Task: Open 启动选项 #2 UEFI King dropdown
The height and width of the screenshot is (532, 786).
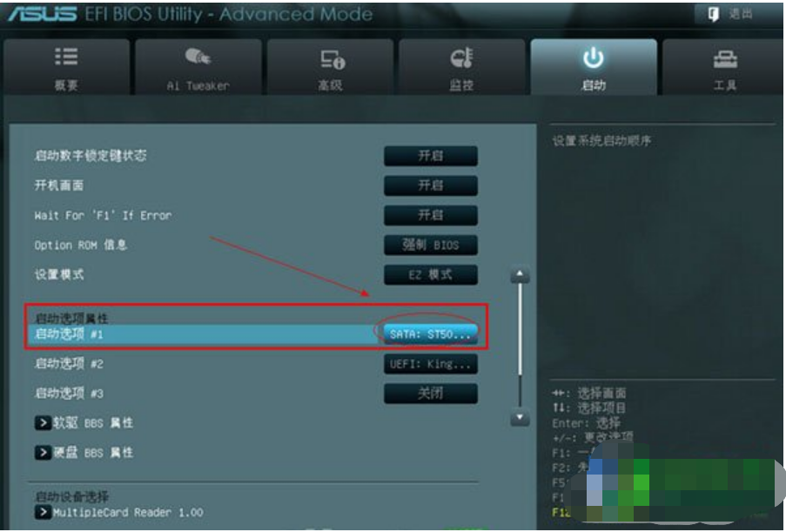Action: tap(431, 364)
